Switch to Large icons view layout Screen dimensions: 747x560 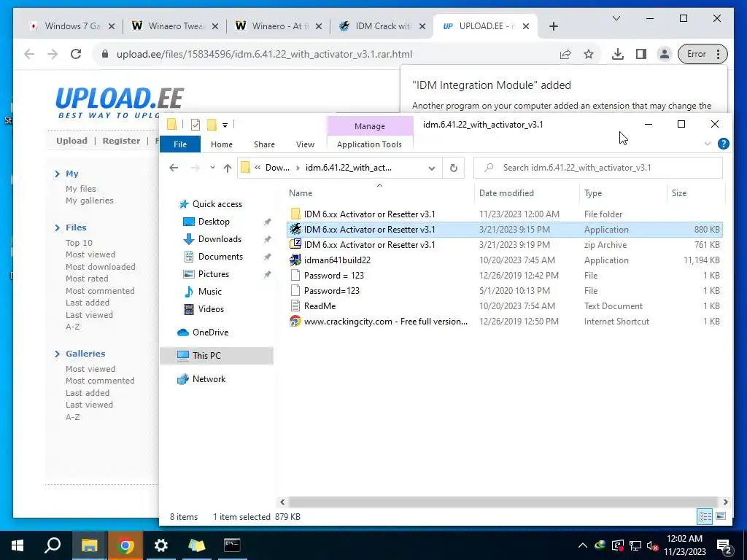tap(721, 516)
